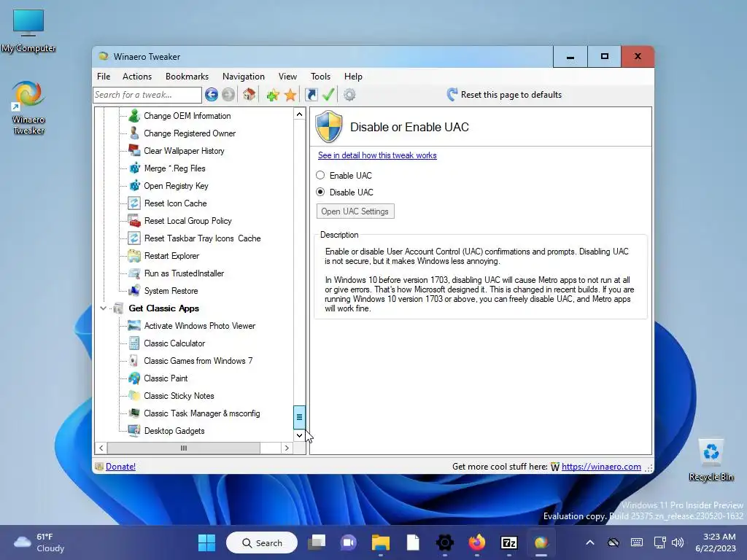This screenshot has width=747, height=560.
Task: Click the Open Registry Key icon
Action: point(134,186)
